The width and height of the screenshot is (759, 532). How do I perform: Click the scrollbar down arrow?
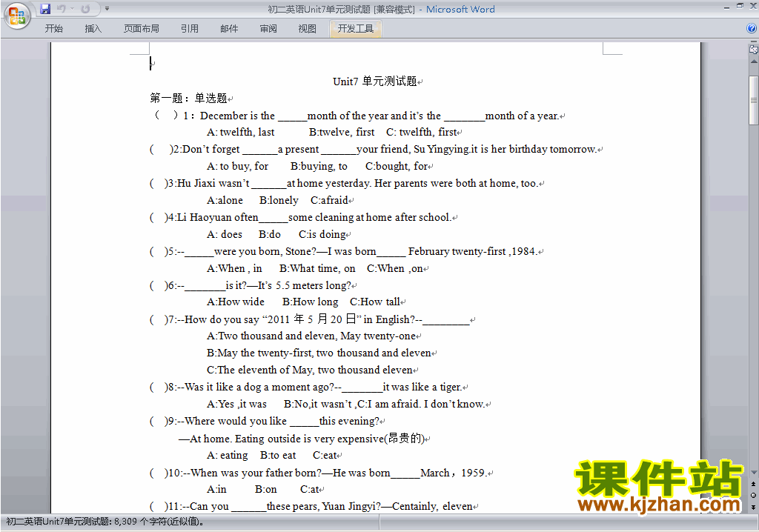754,473
